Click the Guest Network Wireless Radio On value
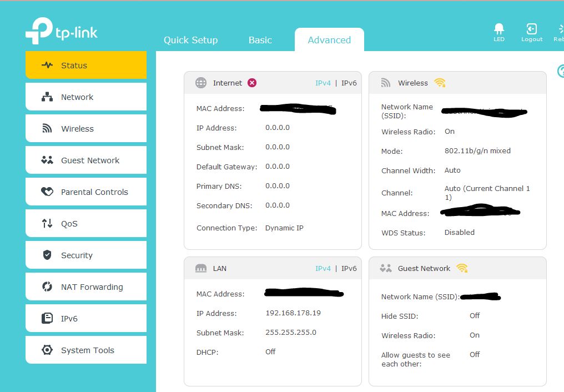Image resolution: width=564 pixels, height=392 pixels. point(475,335)
